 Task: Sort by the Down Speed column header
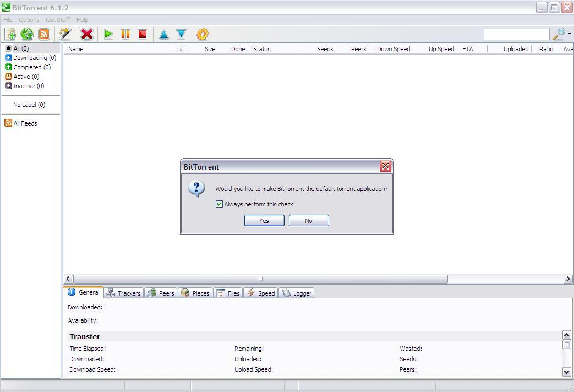391,49
